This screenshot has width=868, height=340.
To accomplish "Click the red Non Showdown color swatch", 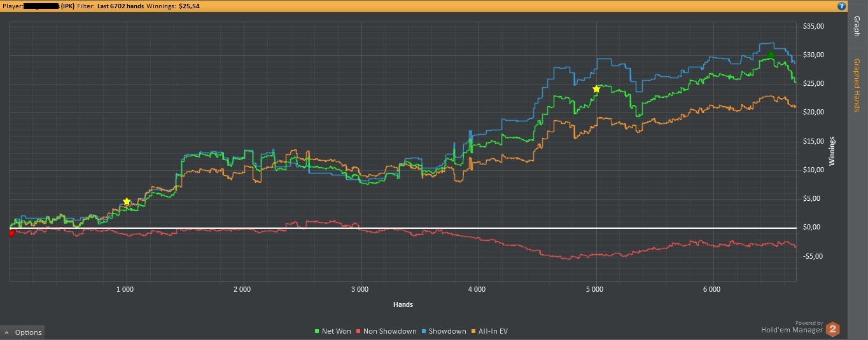I will [x=358, y=332].
